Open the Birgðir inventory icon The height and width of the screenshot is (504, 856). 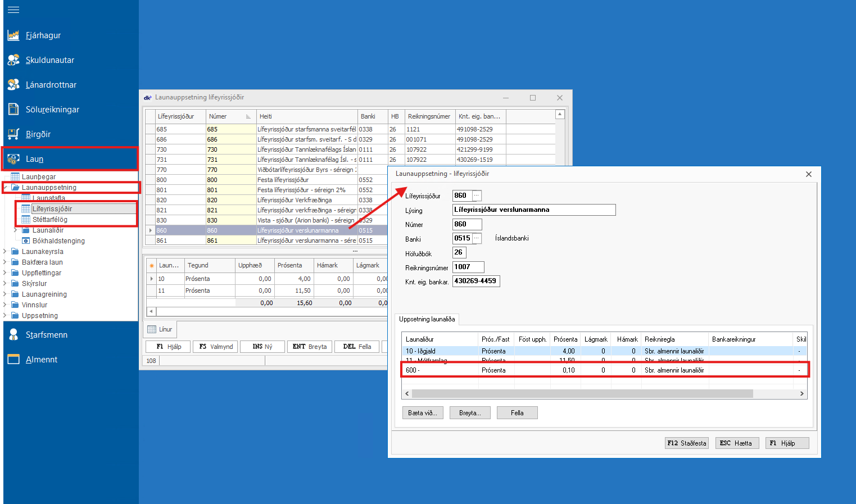coord(13,134)
